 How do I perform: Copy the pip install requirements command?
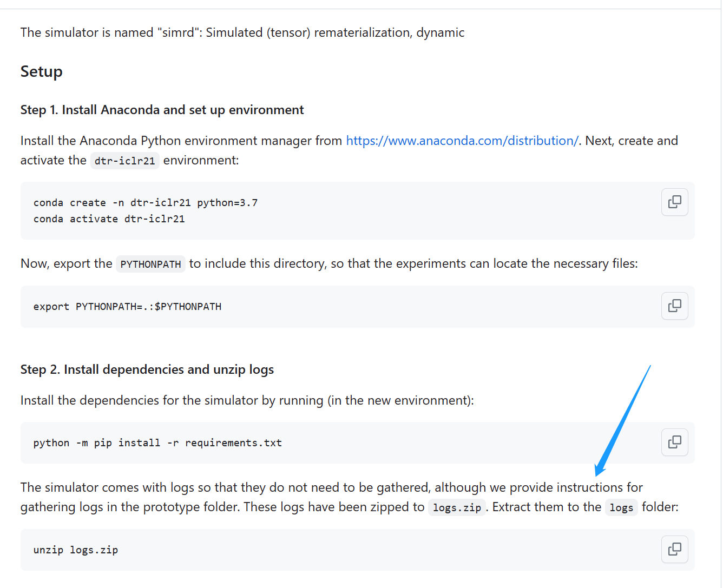(674, 442)
